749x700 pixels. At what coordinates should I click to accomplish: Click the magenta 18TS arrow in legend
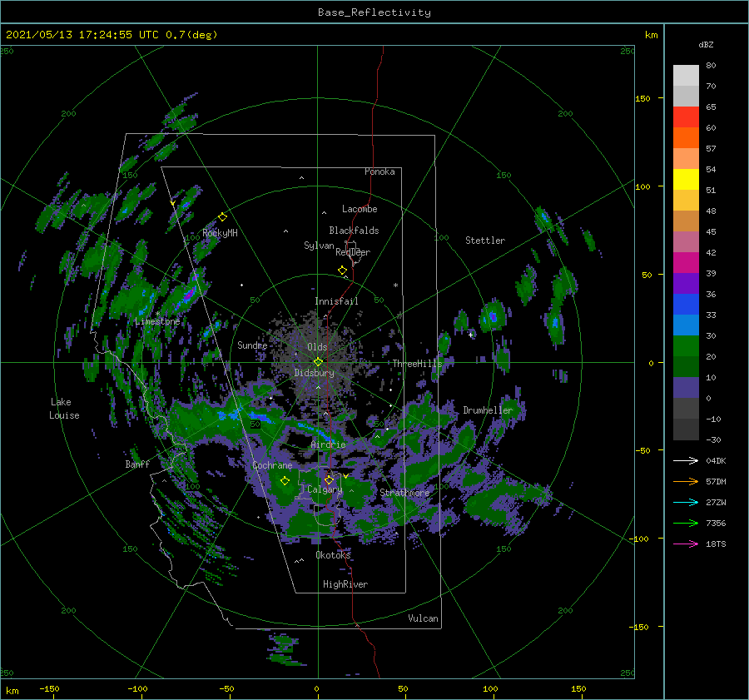[686, 544]
